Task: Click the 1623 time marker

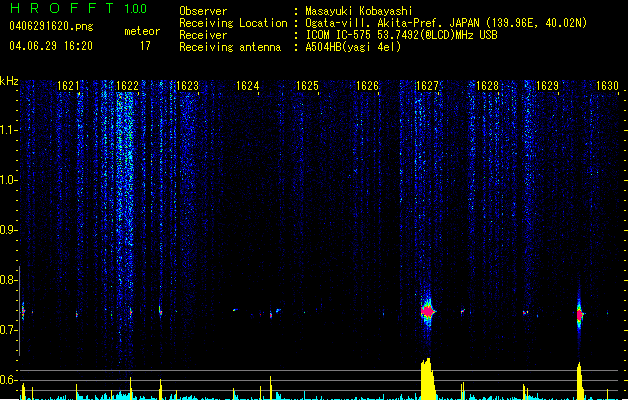Action: (187, 86)
